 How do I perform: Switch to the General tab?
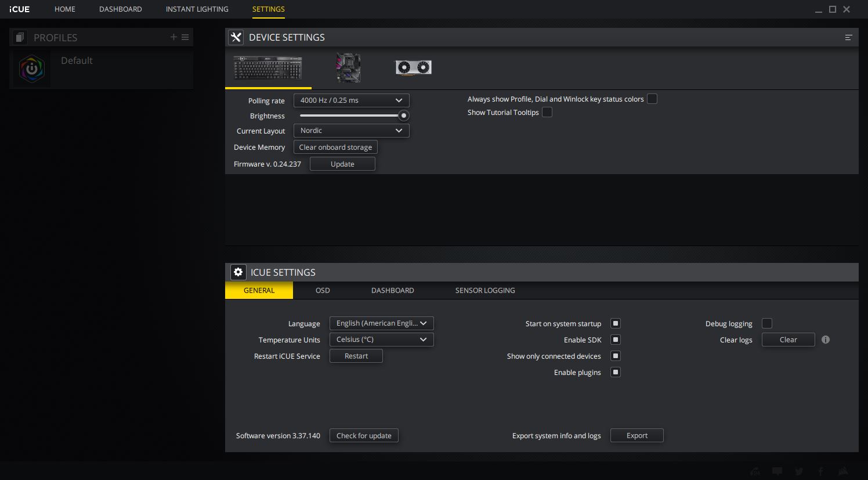tap(259, 290)
